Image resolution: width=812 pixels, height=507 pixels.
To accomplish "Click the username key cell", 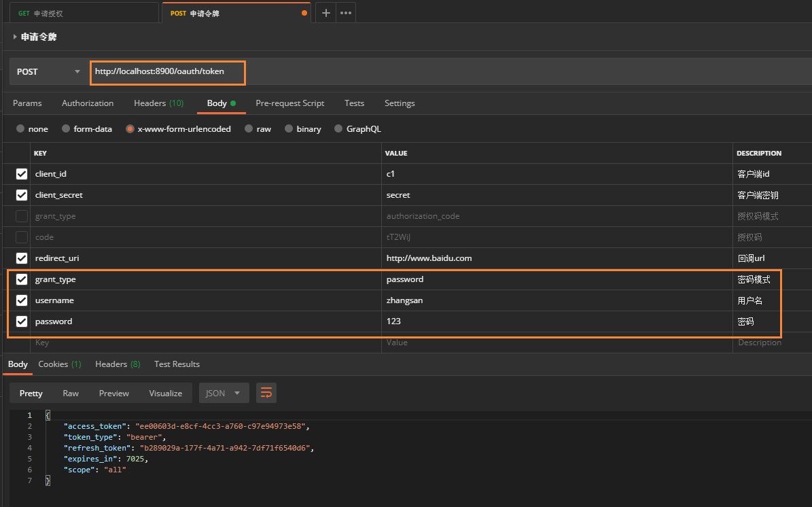I will [206, 300].
